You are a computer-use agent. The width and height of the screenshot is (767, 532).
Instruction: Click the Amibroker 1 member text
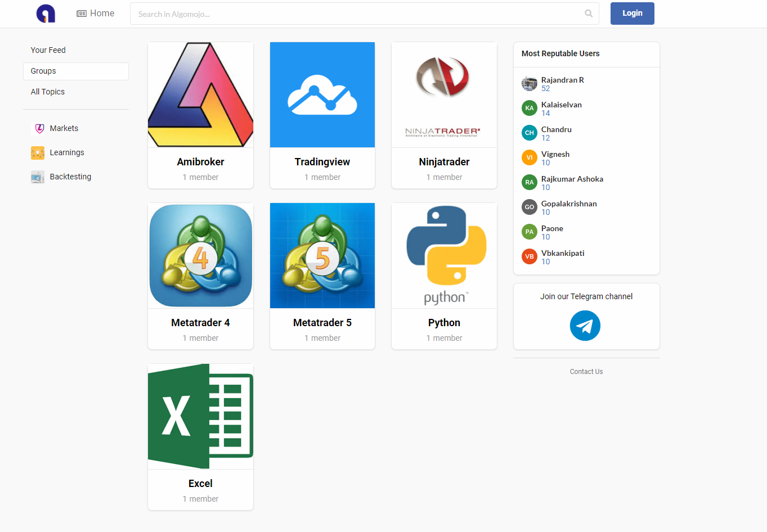pos(200,177)
